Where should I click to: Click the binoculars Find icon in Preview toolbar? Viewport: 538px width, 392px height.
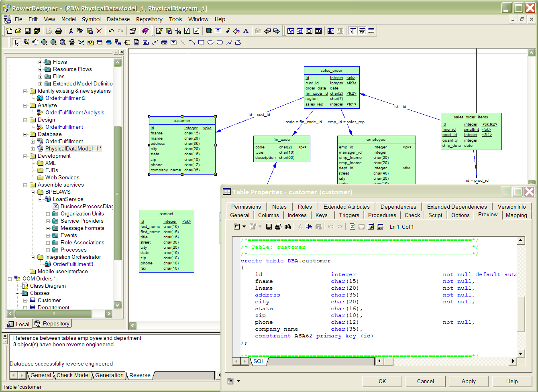287,227
